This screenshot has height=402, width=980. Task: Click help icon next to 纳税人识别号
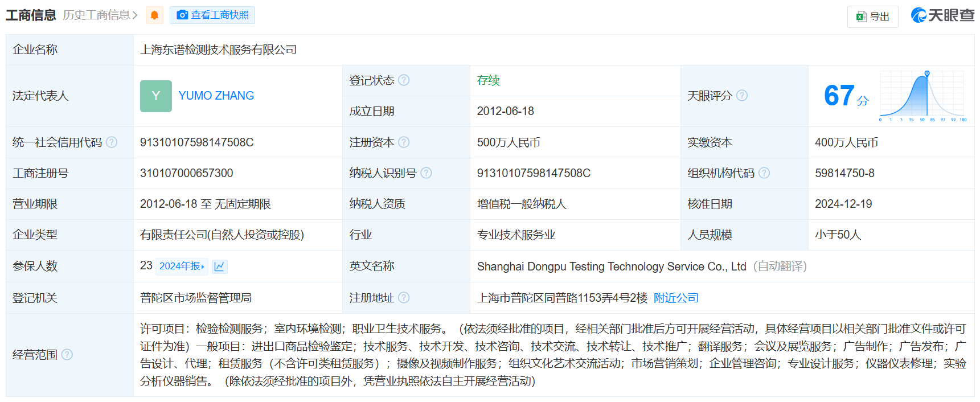[426, 173]
